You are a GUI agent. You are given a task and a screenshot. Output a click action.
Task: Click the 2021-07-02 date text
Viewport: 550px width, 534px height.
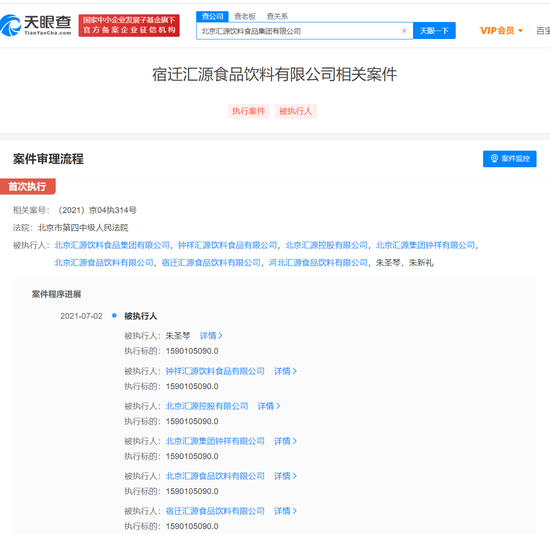point(81,316)
